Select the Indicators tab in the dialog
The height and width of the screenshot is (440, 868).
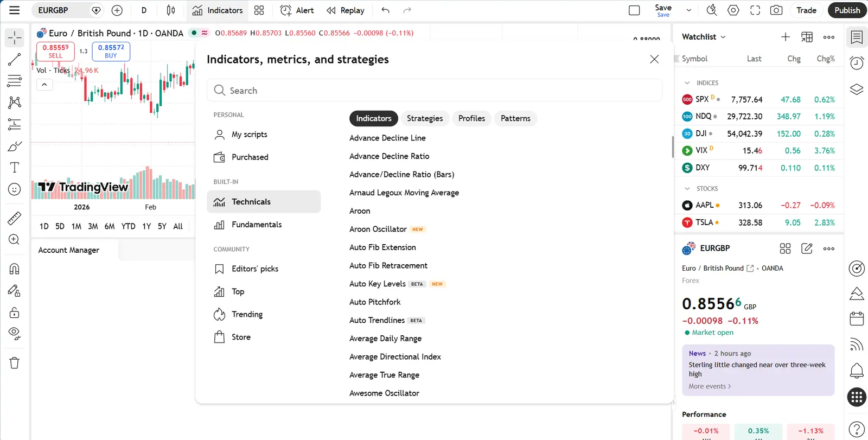[x=374, y=118]
